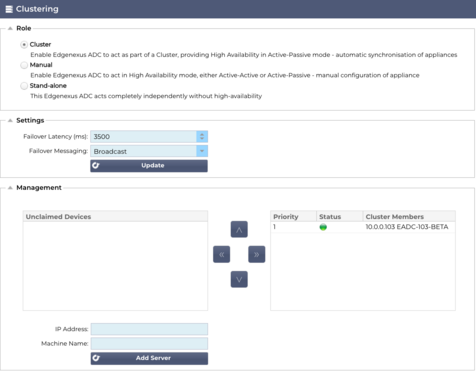Click the green status indicator for EADC-103-BETA
This screenshot has height=372, width=476.
[323, 227]
